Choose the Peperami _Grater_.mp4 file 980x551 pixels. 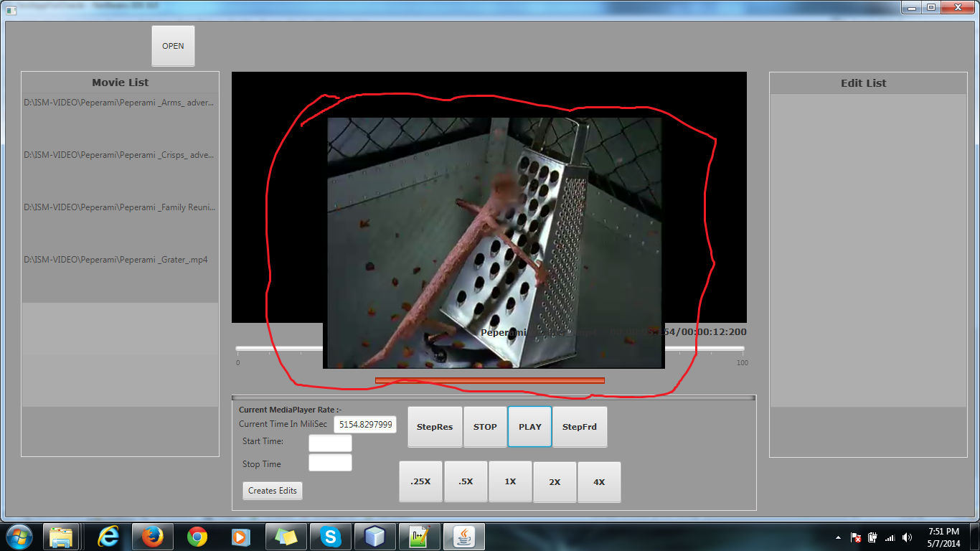click(x=116, y=260)
